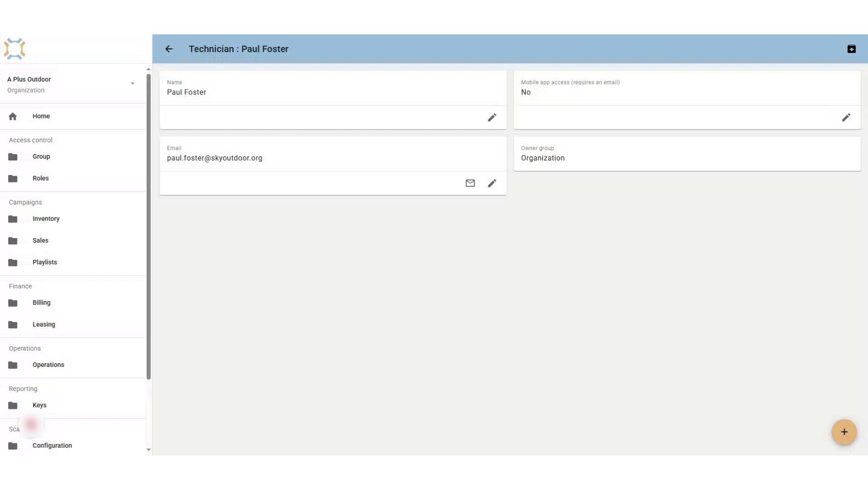Click the Inventory folder icon
Screen dimensions: 868x488
(13, 219)
